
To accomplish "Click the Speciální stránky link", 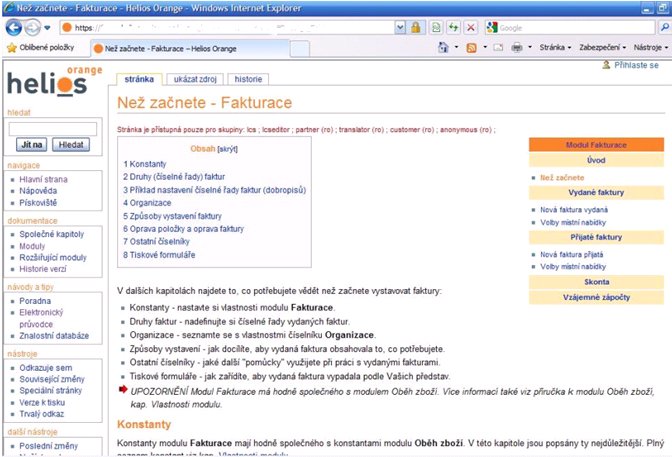I will point(51,390).
